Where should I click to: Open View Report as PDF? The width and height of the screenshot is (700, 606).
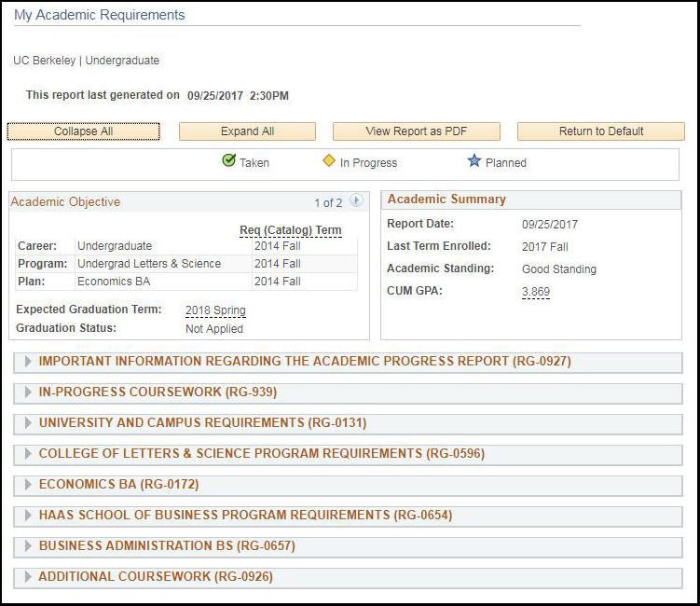pos(416,131)
